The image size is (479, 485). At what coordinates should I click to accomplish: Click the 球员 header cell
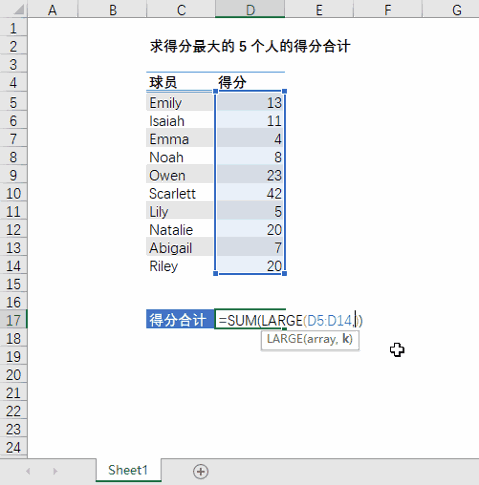coord(180,82)
